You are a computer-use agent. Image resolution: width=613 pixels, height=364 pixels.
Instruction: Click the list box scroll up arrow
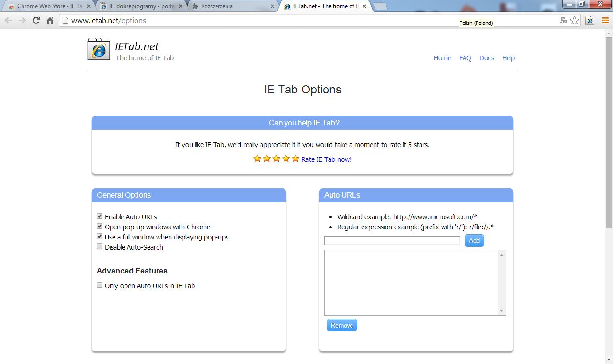(x=502, y=255)
